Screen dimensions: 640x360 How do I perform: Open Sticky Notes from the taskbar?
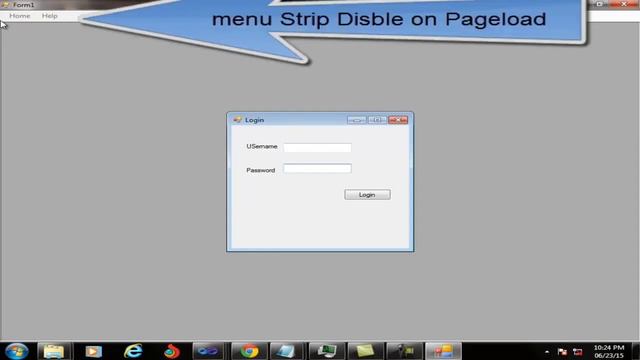365,351
